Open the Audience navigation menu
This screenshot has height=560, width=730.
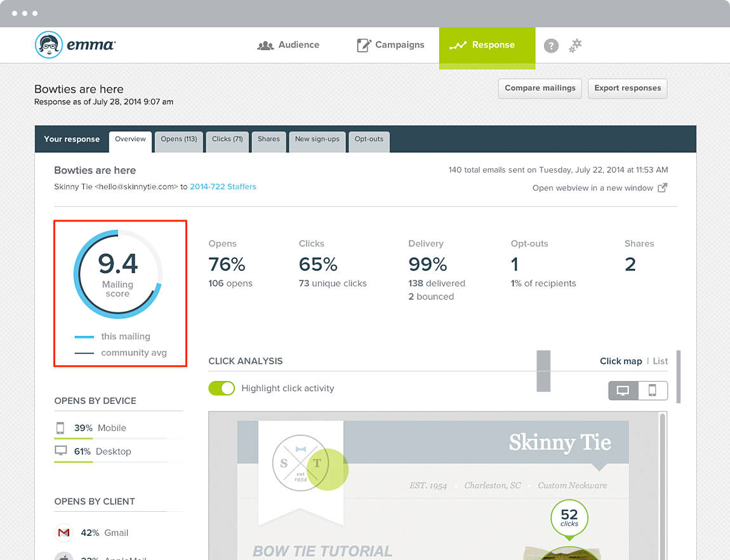288,45
